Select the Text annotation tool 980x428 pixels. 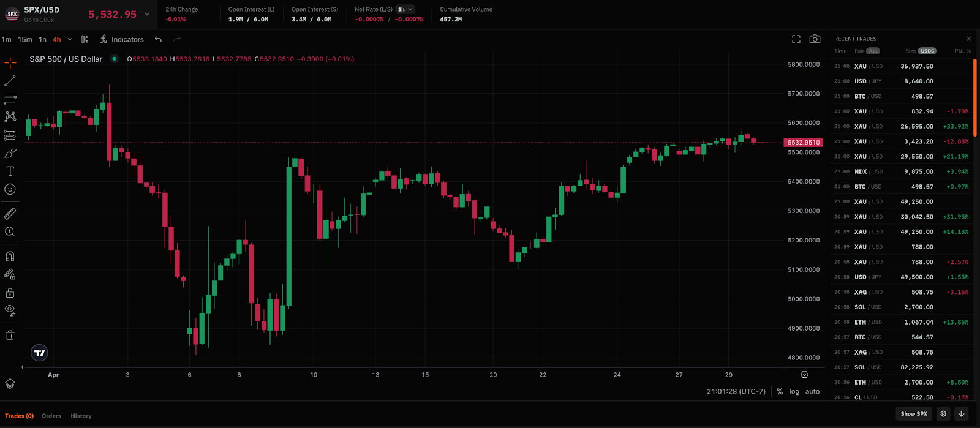point(10,171)
